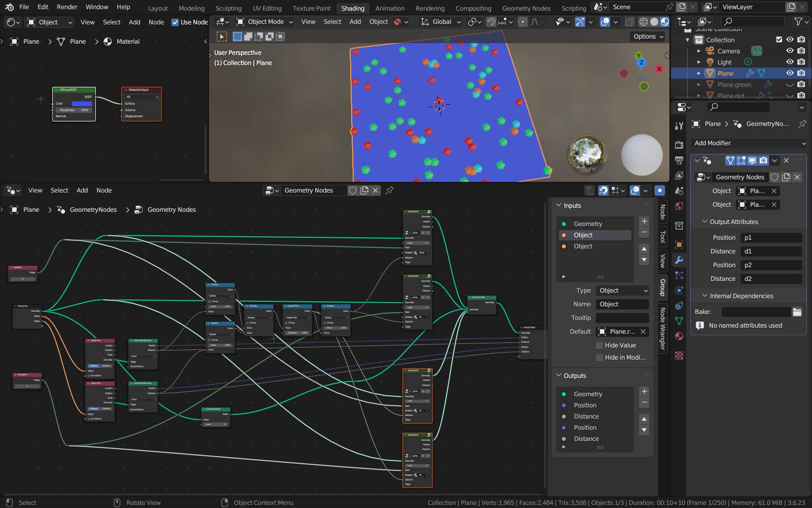Remove selected output socket with minus button
This screenshot has width=812, height=508.
[x=644, y=403]
